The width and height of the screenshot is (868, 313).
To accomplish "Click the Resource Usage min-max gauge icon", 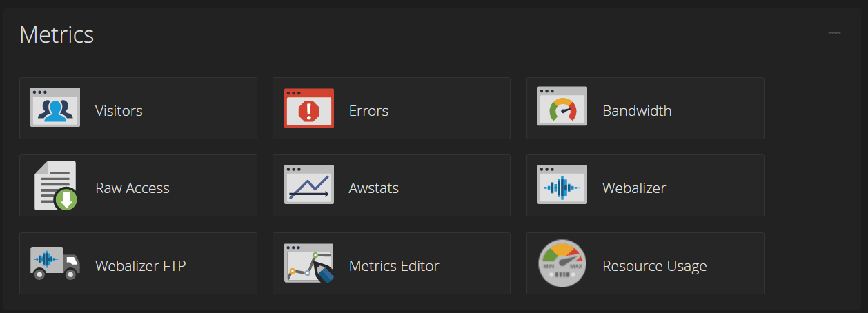I will pyautogui.click(x=562, y=263).
